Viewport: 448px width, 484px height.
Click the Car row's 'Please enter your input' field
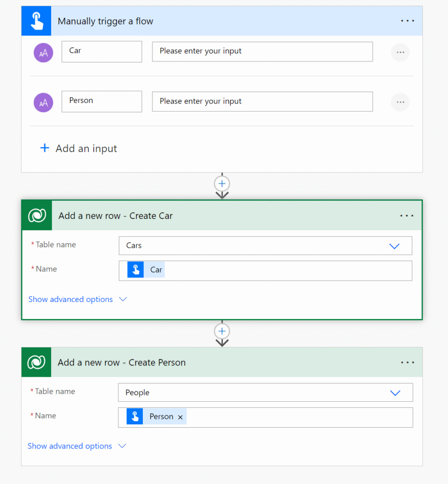pos(262,52)
